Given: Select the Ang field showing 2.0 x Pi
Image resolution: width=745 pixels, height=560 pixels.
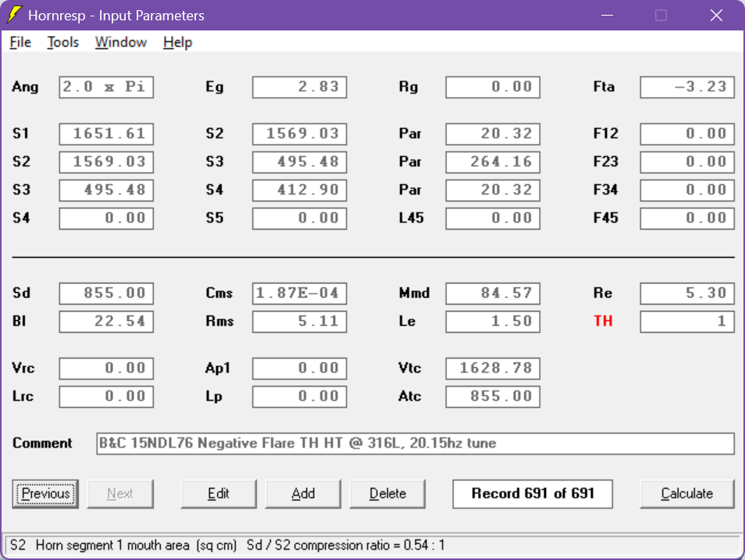Looking at the screenshot, I should (106, 87).
